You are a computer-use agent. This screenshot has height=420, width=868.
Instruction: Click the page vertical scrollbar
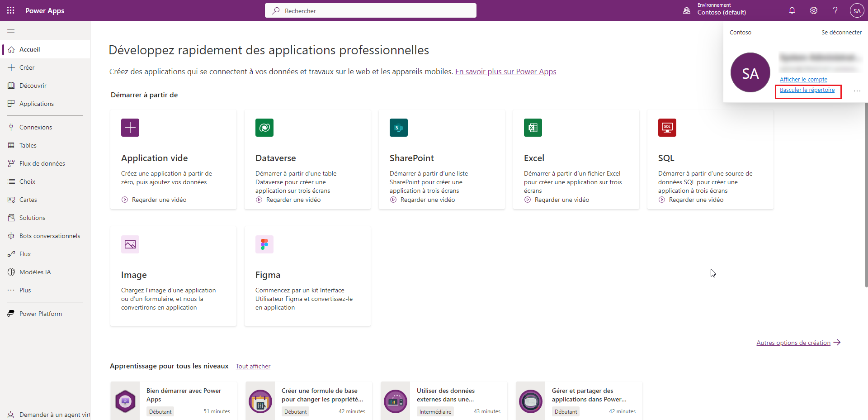click(866, 195)
